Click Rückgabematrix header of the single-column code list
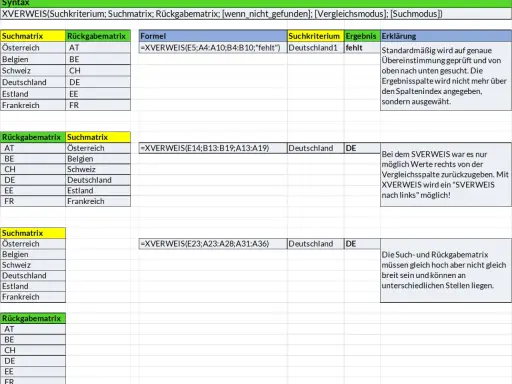Viewport: 512px width, 384px height. (x=33, y=318)
